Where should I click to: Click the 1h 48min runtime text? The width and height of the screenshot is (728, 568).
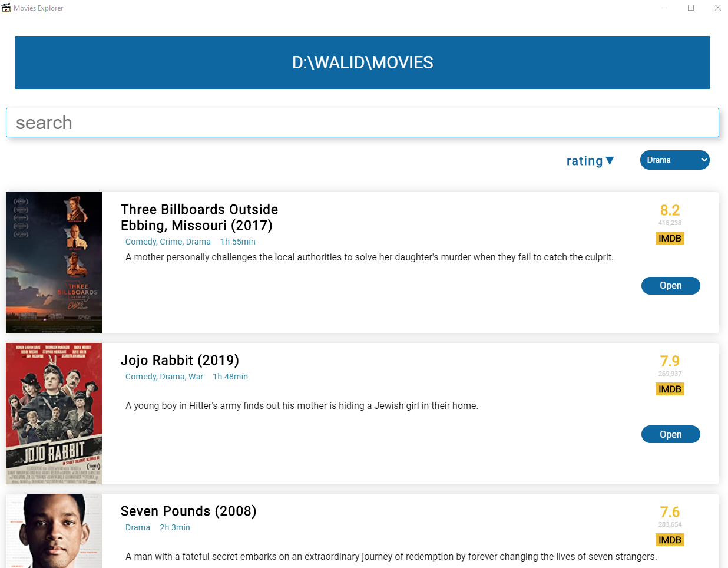click(230, 377)
